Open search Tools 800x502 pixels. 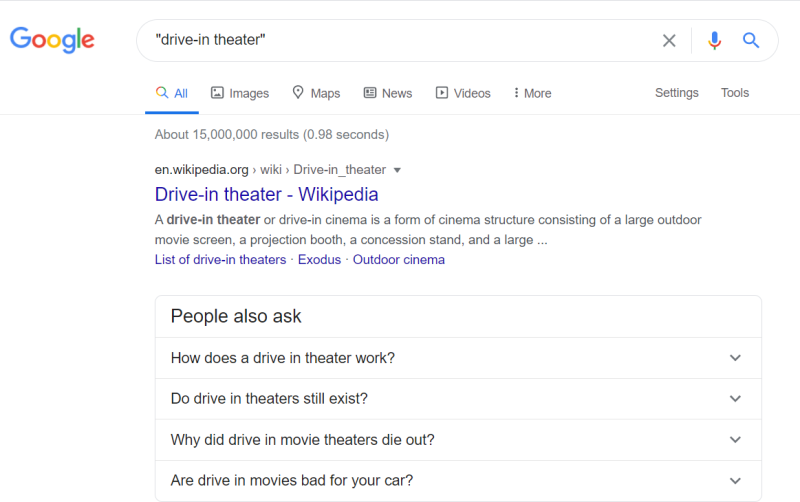click(x=735, y=93)
